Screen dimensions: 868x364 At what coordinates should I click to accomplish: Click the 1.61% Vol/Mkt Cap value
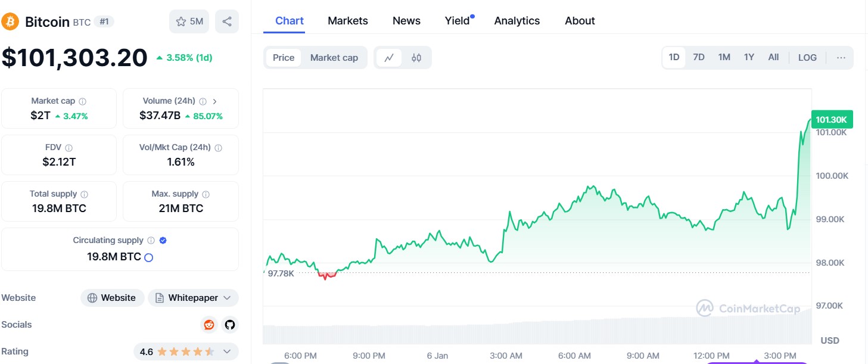(181, 162)
